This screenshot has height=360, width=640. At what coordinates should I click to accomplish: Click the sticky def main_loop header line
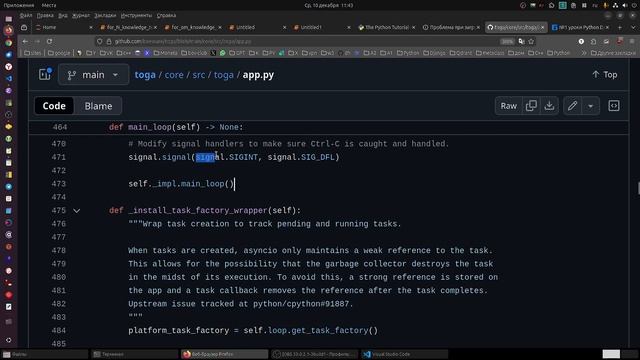click(x=329, y=127)
